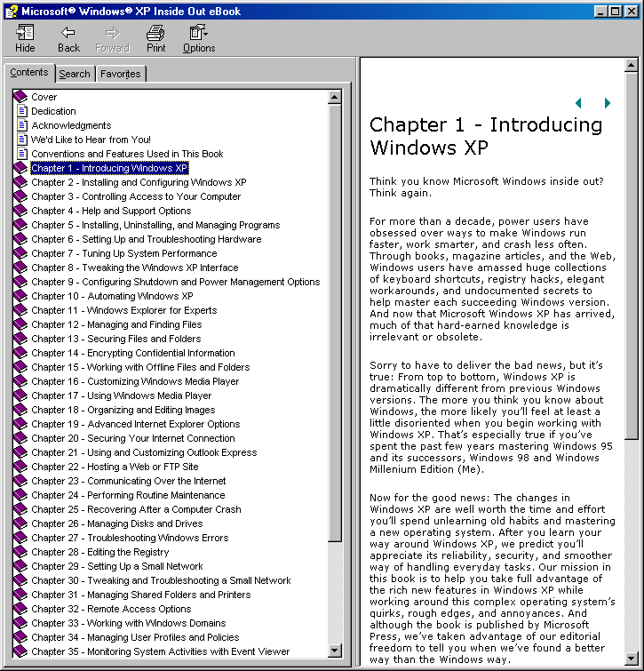Open Chapter 35 - Monitoring System Activities

[161, 651]
